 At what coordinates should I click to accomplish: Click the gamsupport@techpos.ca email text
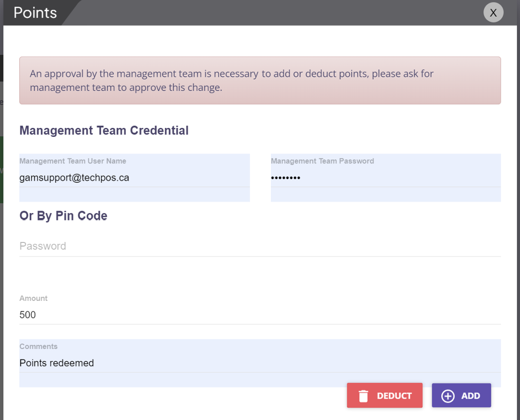(74, 178)
